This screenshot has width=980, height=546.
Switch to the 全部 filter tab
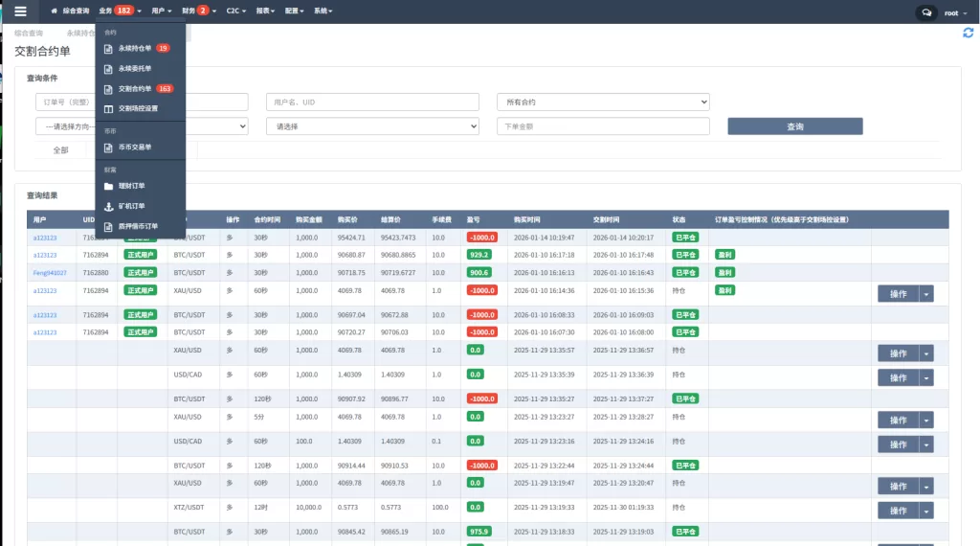(60, 149)
